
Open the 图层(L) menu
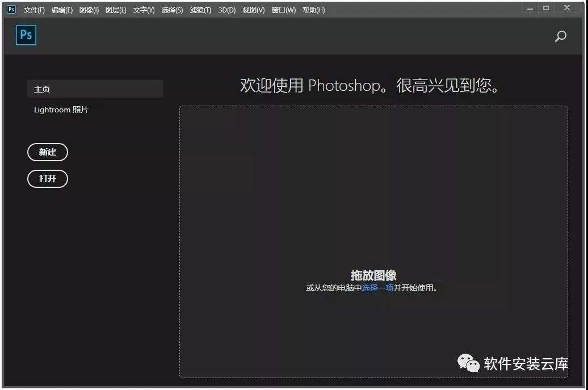(x=116, y=10)
